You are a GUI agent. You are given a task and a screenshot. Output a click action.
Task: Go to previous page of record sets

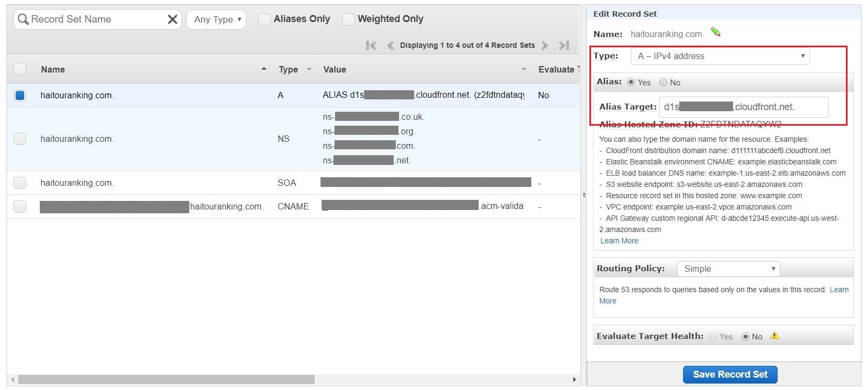point(390,46)
